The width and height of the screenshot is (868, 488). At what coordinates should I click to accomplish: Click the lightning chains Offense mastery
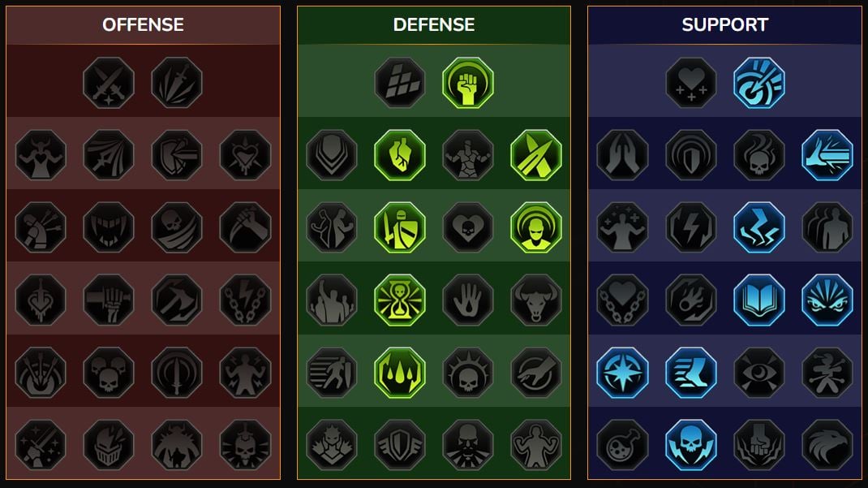[245, 300]
